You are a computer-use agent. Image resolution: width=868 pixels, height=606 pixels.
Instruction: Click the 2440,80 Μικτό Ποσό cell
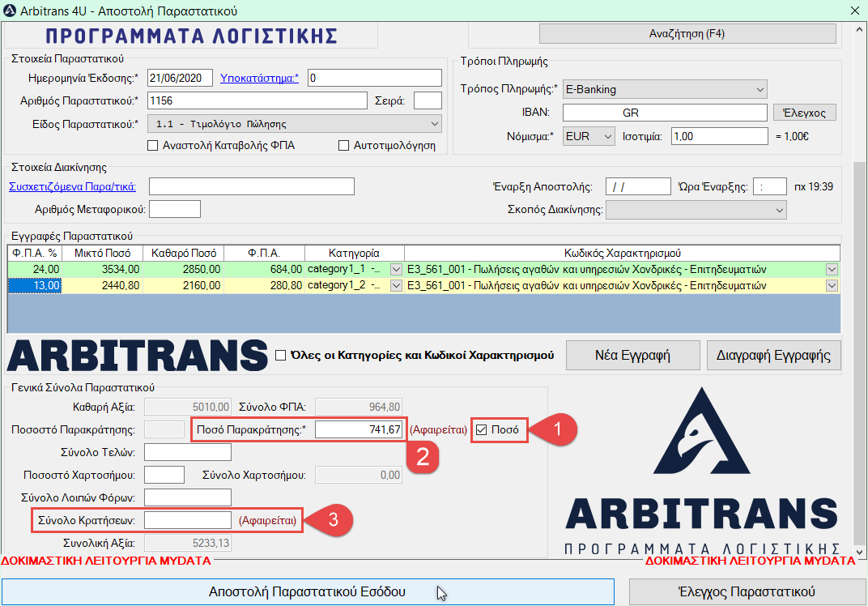[102, 286]
